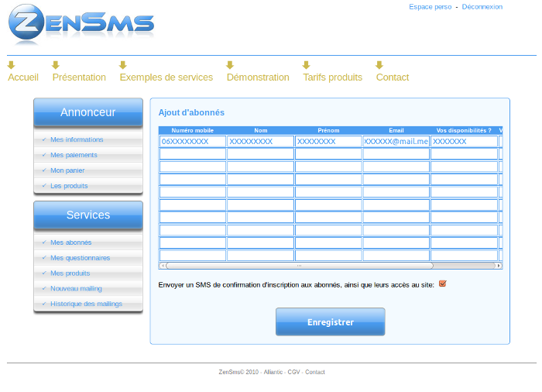The height and width of the screenshot is (392, 542).
Task: Open the Espace perso link
Action: click(430, 7)
